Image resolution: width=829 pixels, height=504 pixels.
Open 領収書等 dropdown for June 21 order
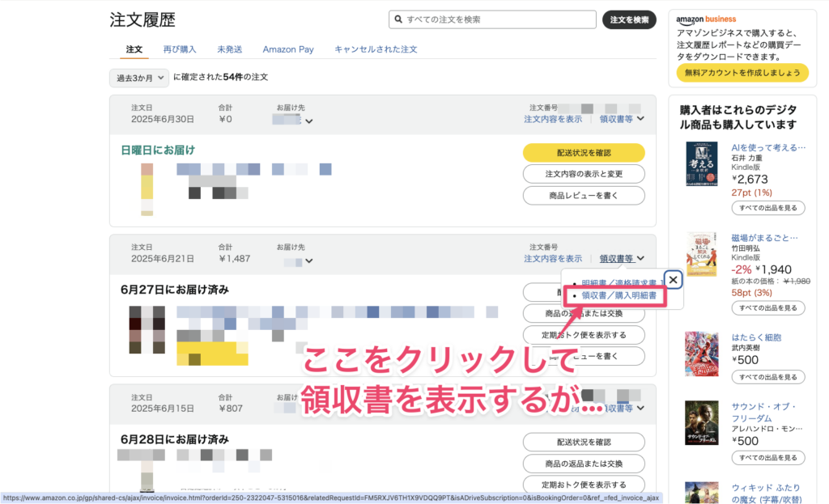622,258
